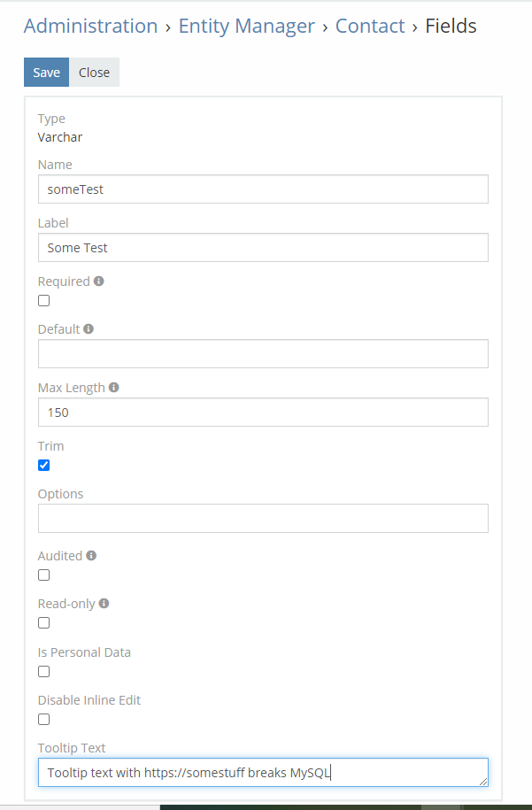Click the Read-only info icon

pyautogui.click(x=104, y=604)
